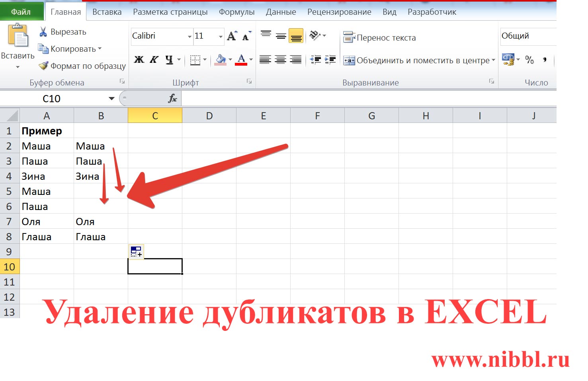Screen dimensions: 588x381
Task: Click the Auto Fill Options icon
Action: point(137,251)
